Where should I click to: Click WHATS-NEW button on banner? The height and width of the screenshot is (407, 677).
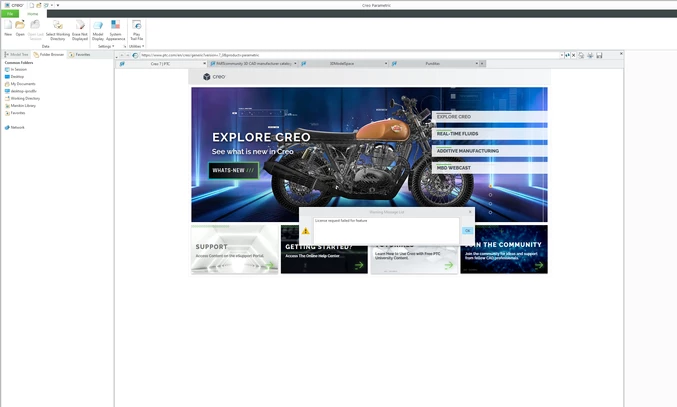click(x=234, y=170)
